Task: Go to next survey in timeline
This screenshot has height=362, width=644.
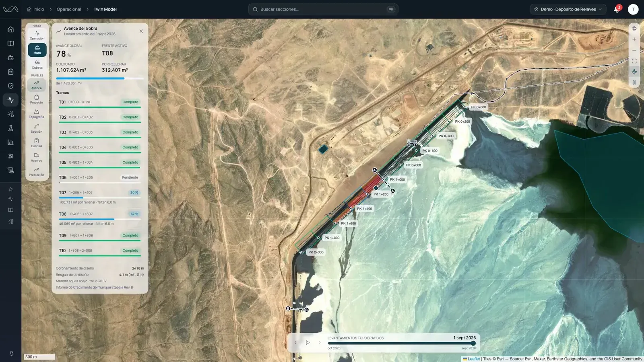Action: pos(320,343)
